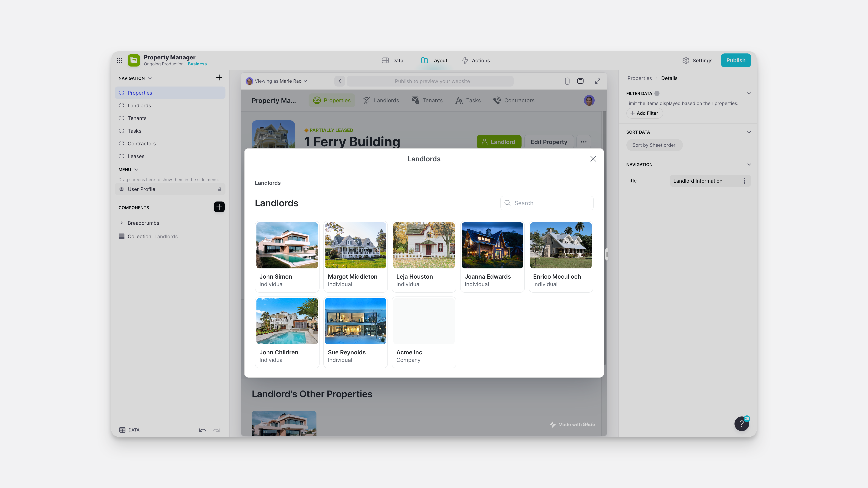
Task: Open help via the question mark bubble
Action: pyautogui.click(x=741, y=423)
